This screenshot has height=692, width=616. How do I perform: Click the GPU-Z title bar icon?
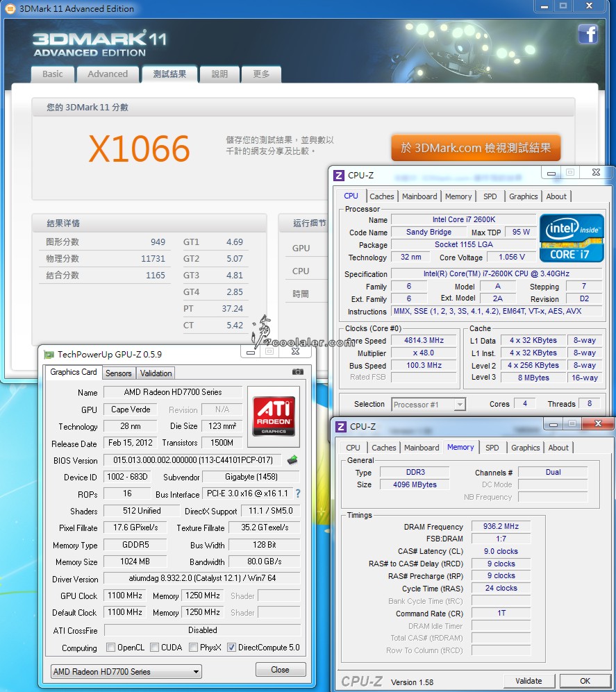(49, 355)
